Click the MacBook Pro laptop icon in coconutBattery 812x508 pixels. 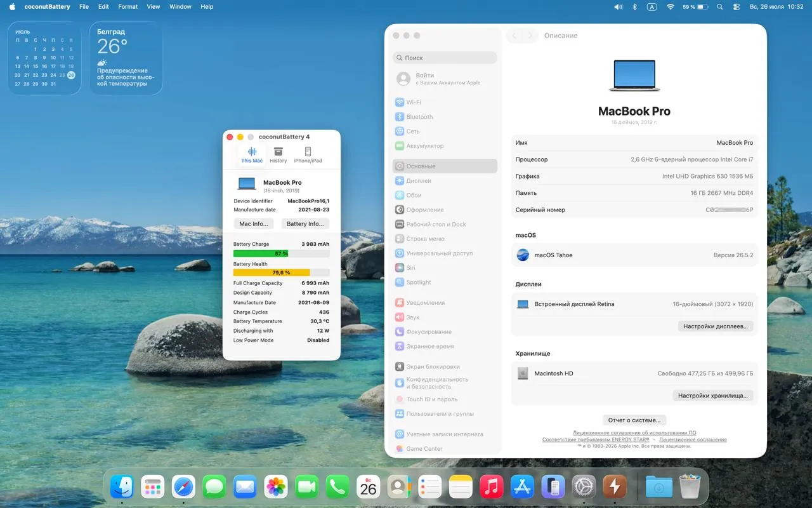247,184
